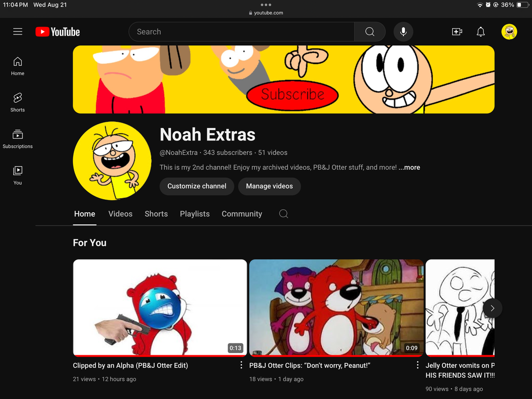Open You in sidebar

pyautogui.click(x=17, y=175)
